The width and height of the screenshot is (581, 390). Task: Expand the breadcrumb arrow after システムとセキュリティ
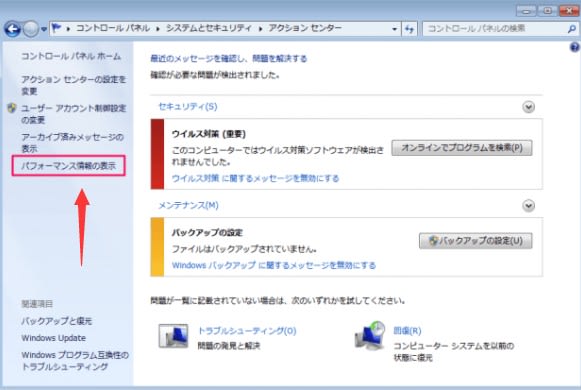point(260,29)
